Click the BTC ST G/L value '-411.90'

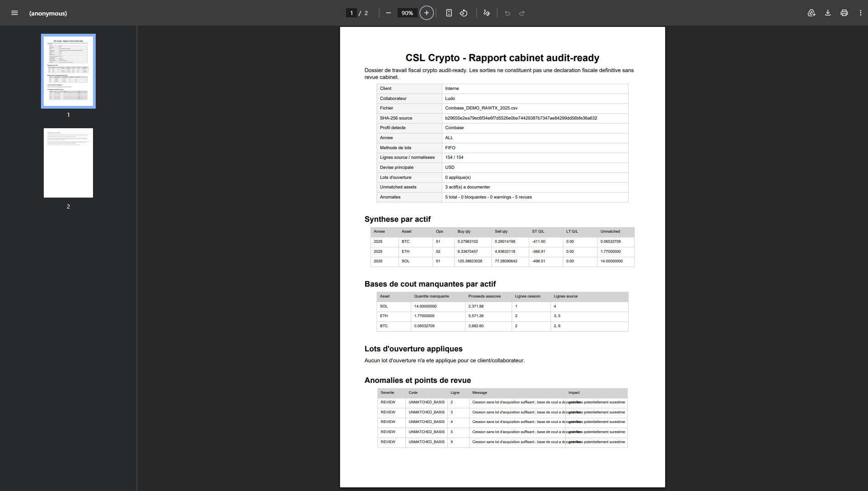(x=538, y=241)
